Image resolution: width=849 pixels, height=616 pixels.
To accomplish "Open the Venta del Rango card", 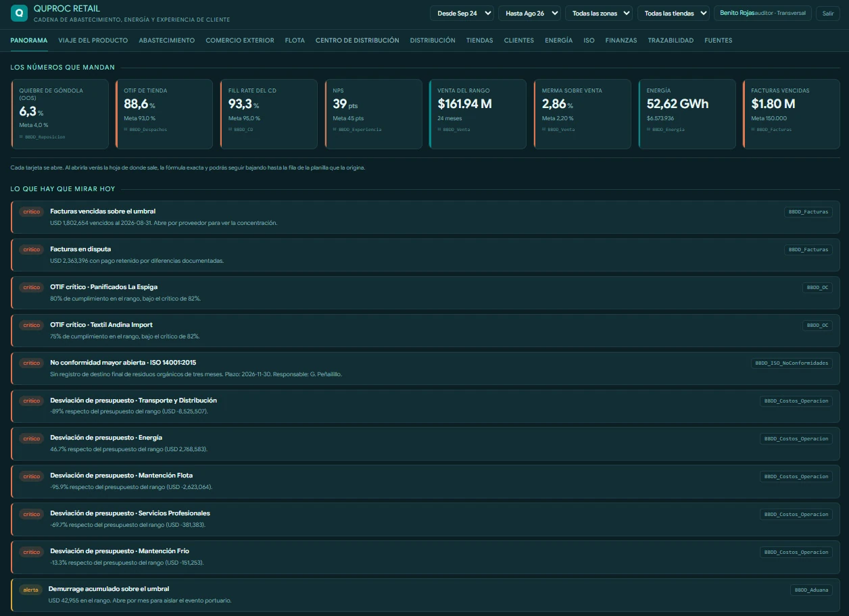I will (478, 114).
